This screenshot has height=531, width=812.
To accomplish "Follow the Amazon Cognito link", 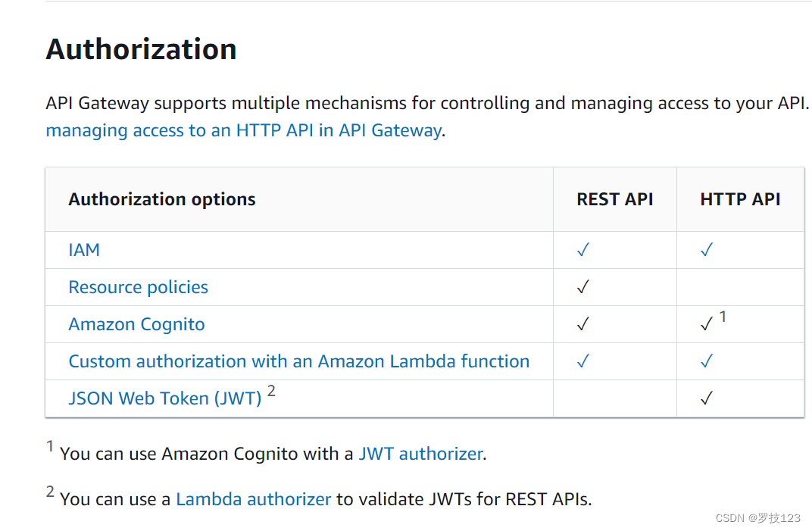I will 136,324.
